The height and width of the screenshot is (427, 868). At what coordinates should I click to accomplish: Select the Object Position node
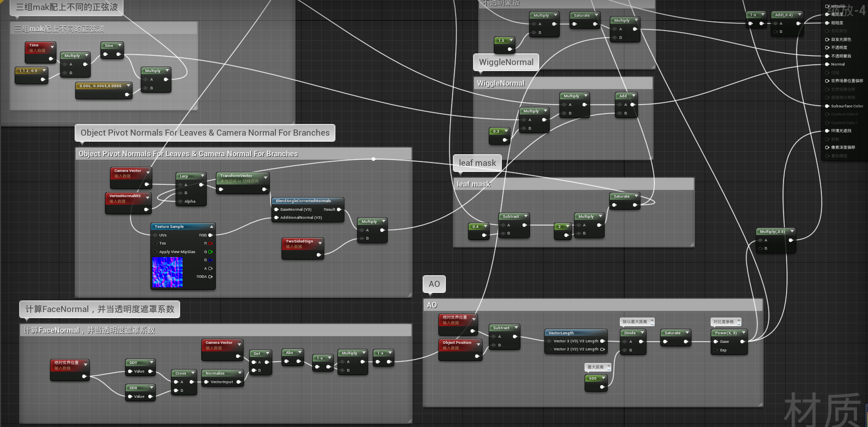coord(460,349)
